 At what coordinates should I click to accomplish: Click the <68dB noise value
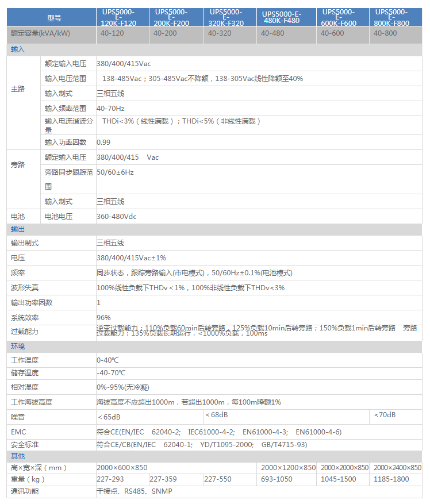point(217,415)
